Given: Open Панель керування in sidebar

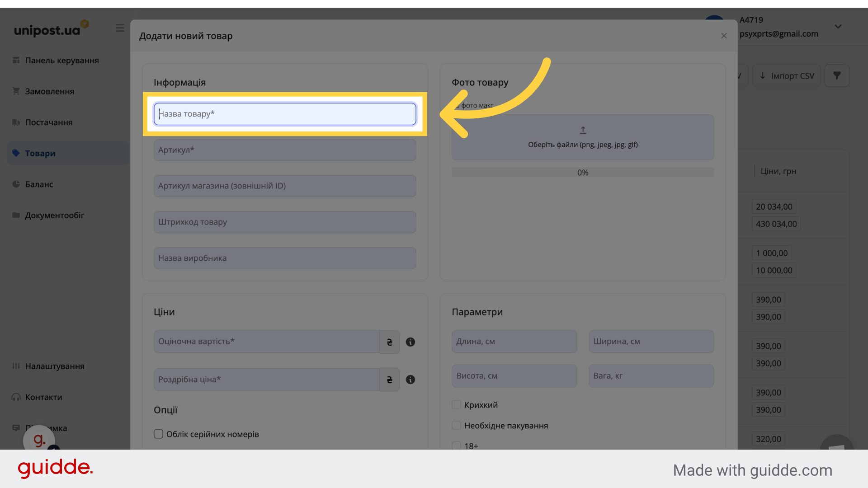Looking at the screenshot, I should coord(62,61).
